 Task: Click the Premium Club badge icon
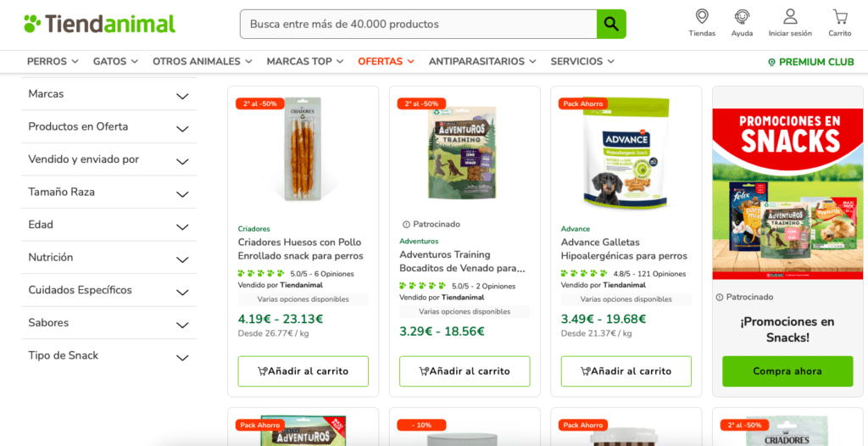771,62
